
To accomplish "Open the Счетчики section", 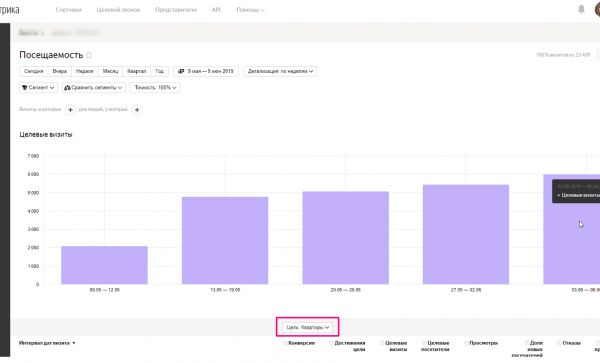I will point(68,10).
